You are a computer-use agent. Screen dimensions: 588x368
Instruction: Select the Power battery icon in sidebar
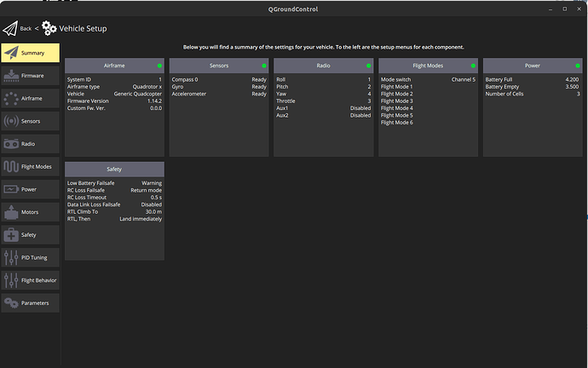[x=10, y=189]
